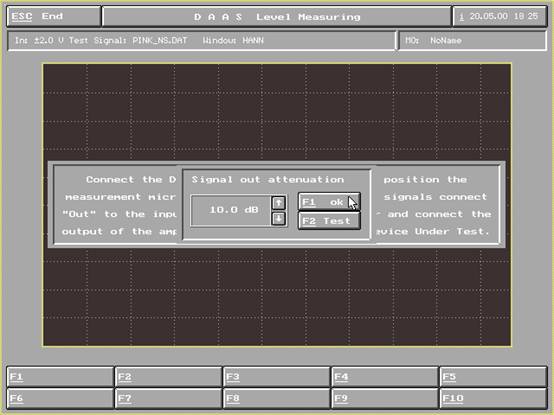Click the F8 function key
This screenshot has width=554, height=415.
pyautogui.click(x=277, y=398)
